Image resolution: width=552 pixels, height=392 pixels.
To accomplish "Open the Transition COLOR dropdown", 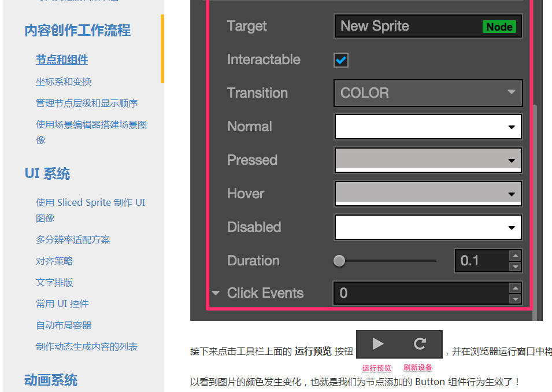I will coord(428,93).
